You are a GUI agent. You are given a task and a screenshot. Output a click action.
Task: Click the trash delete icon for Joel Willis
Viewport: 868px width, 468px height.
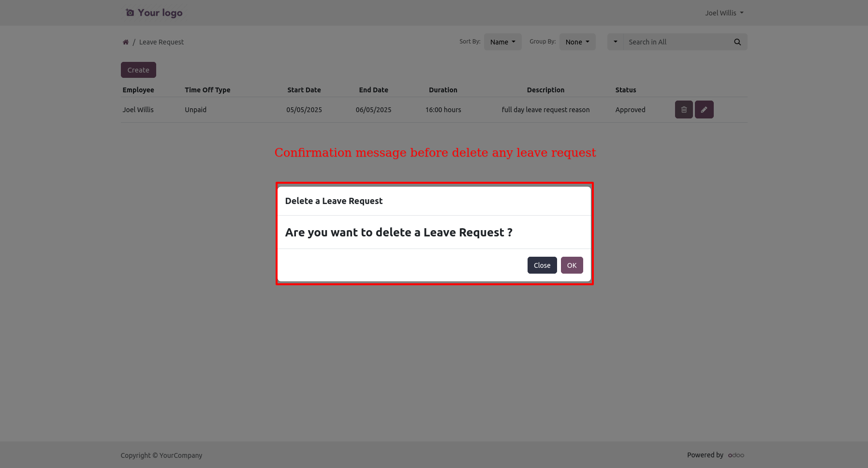(683, 110)
